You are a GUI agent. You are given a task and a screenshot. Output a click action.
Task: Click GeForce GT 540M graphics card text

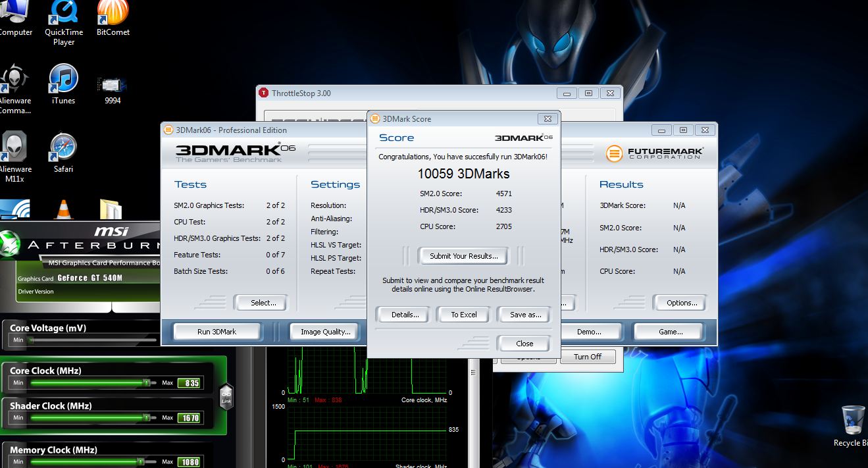[89, 278]
